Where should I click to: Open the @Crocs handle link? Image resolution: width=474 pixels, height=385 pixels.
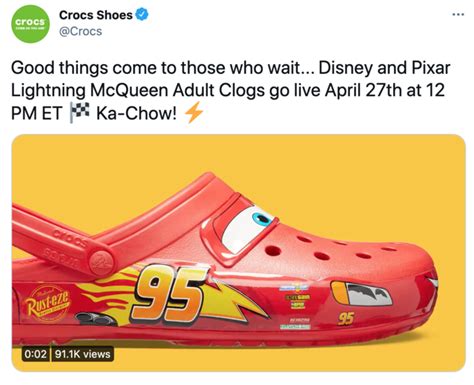tap(80, 31)
